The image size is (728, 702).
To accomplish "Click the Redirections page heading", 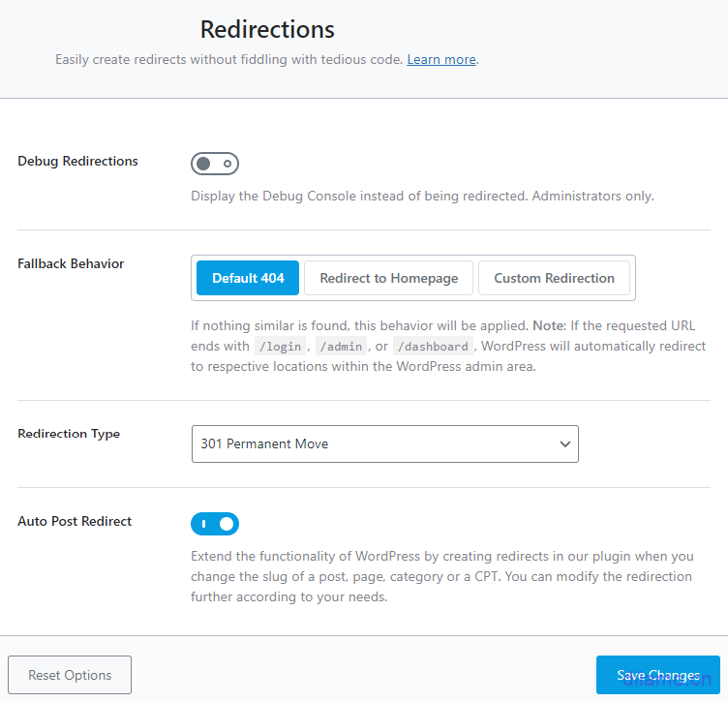I will coord(267,29).
